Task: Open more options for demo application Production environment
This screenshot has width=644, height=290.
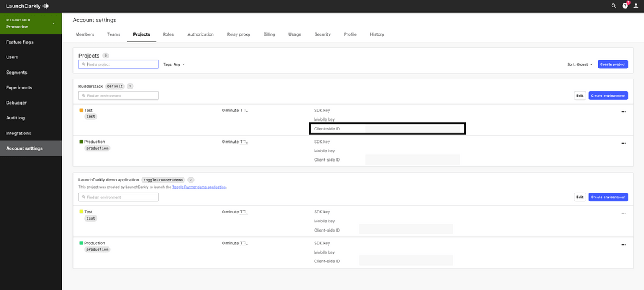Action: [x=623, y=244]
